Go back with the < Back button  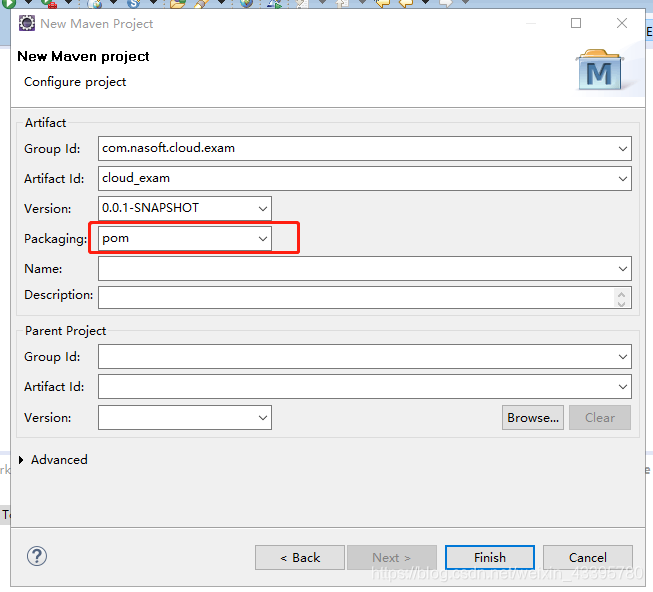tap(300, 557)
